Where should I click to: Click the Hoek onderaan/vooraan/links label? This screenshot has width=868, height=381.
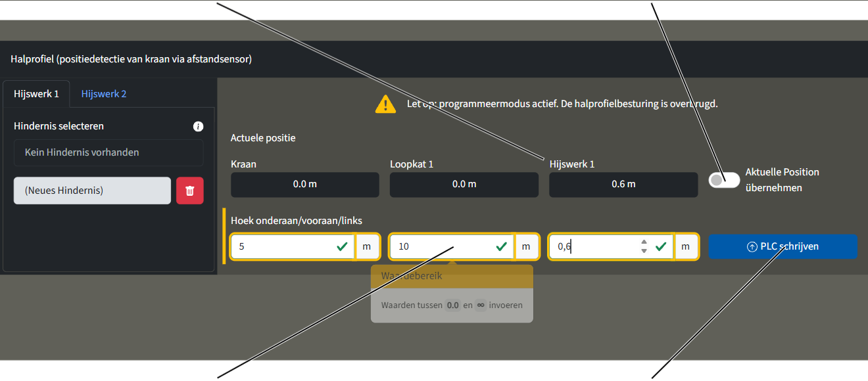pos(297,221)
